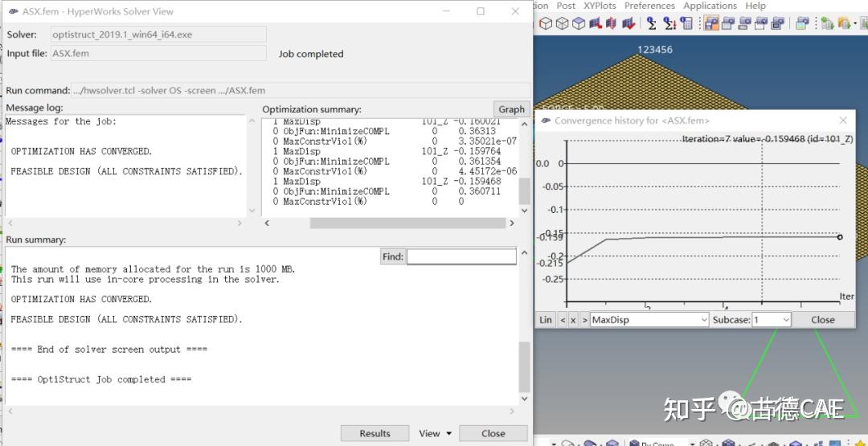Click the calculator toolbar icon
Viewport: 868px width, 446px height.
pos(686,24)
